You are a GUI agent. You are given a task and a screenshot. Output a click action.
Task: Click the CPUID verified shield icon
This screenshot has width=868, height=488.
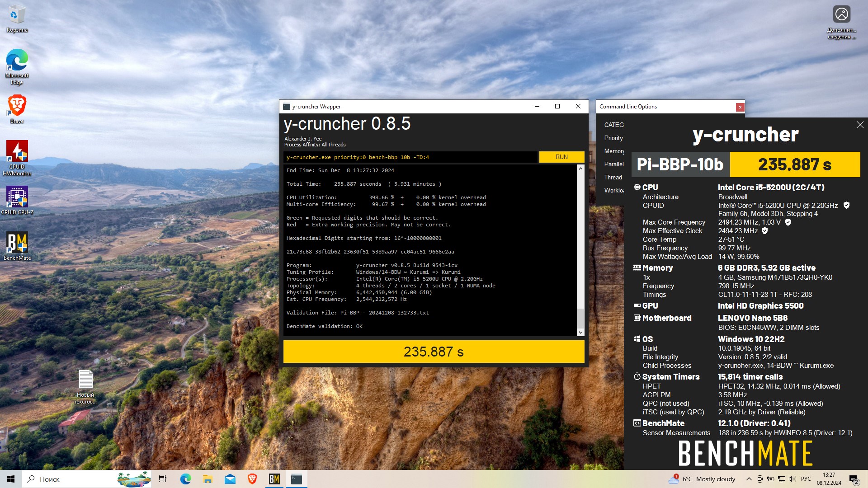pos(846,205)
